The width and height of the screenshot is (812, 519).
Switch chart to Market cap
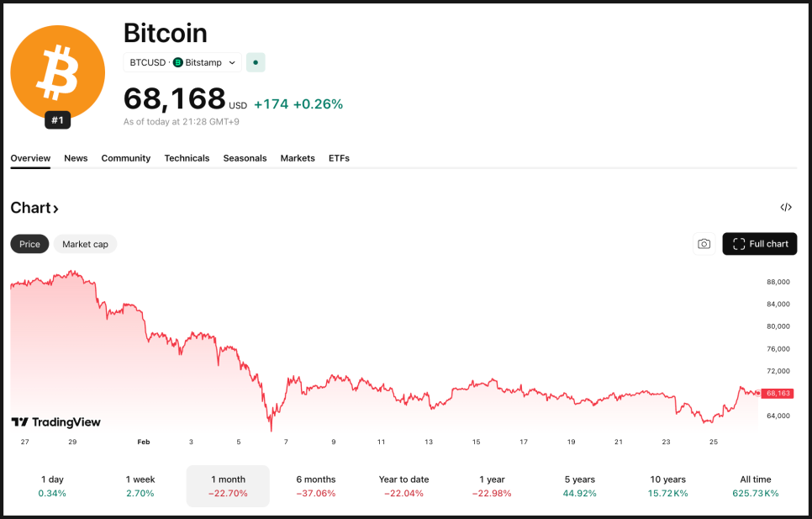coord(85,244)
